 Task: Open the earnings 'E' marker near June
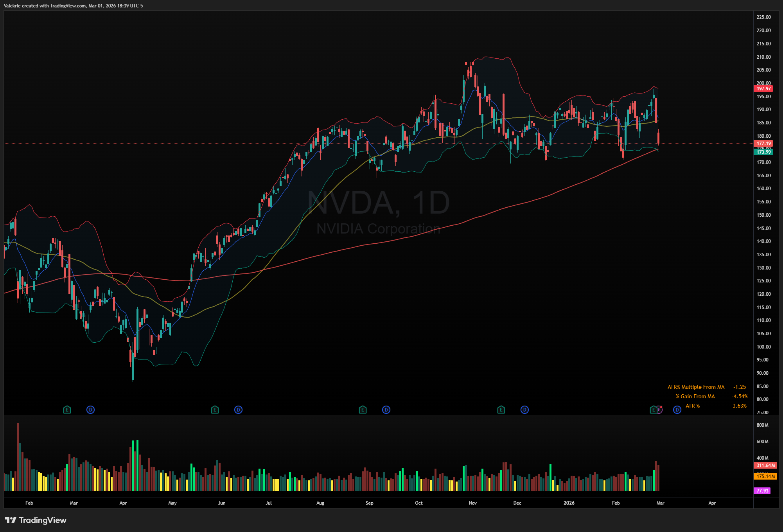click(215, 410)
